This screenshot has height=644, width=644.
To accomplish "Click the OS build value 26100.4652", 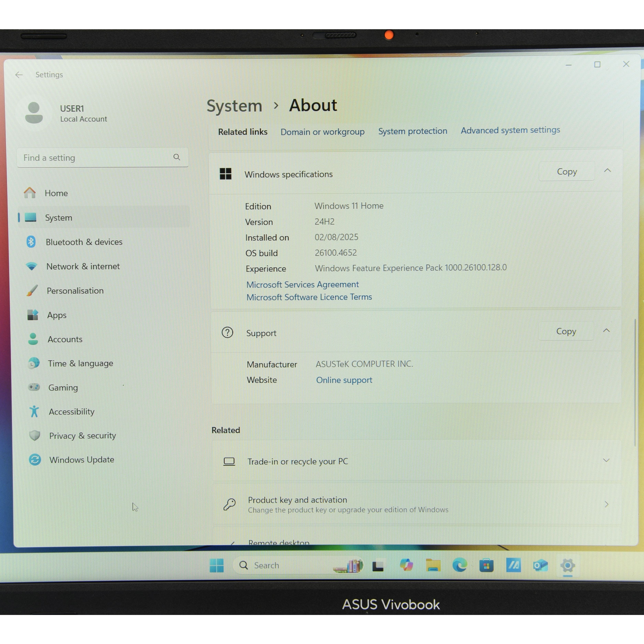I will point(336,253).
